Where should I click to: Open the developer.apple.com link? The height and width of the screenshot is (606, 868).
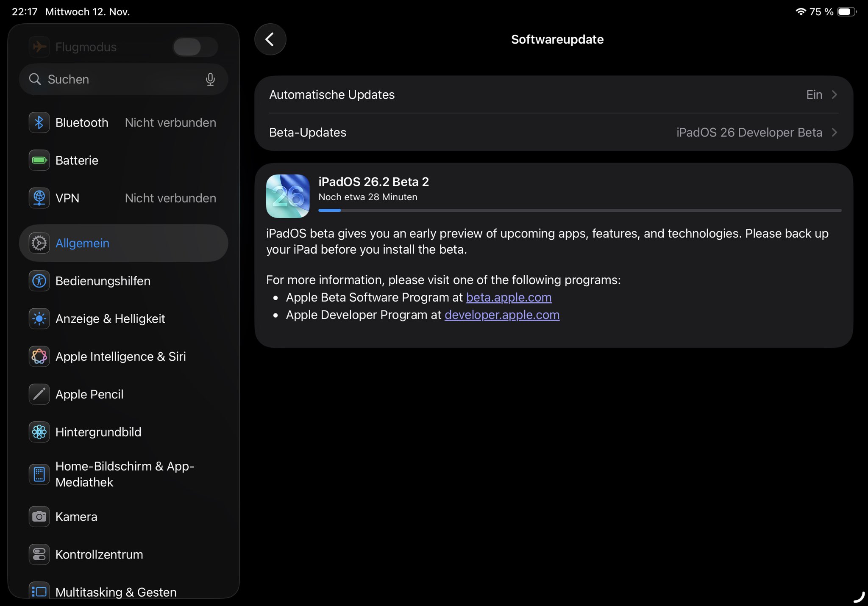pos(502,315)
